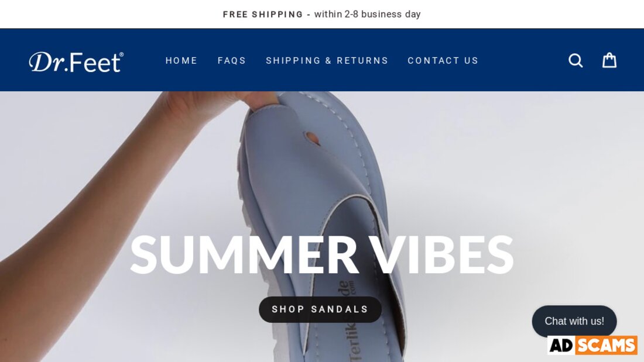This screenshot has width=644, height=362.
Task: Select CONTACT US in header menu
Action: [443, 60]
